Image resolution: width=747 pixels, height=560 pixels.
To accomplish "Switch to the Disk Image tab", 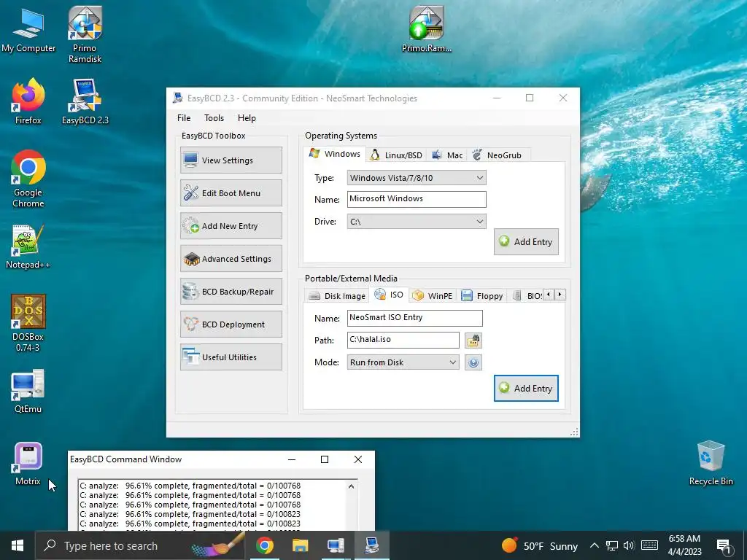I will click(337, 296).
